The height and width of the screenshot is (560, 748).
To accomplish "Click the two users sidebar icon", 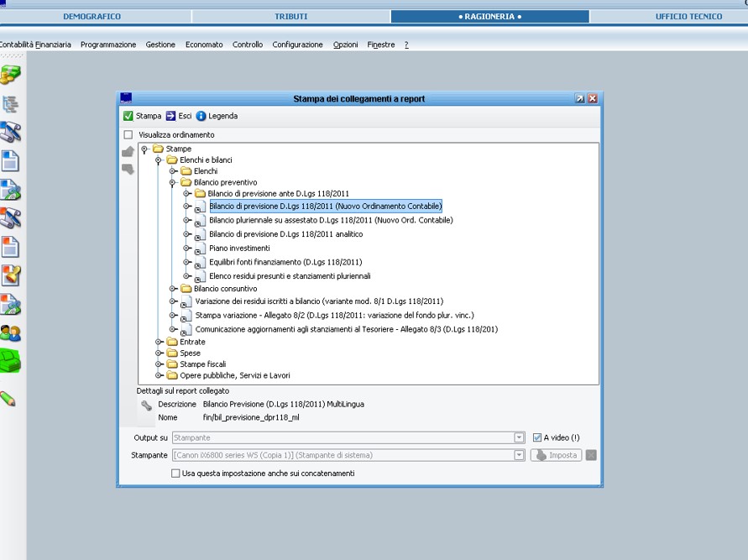I will click(x=10, y=333).
